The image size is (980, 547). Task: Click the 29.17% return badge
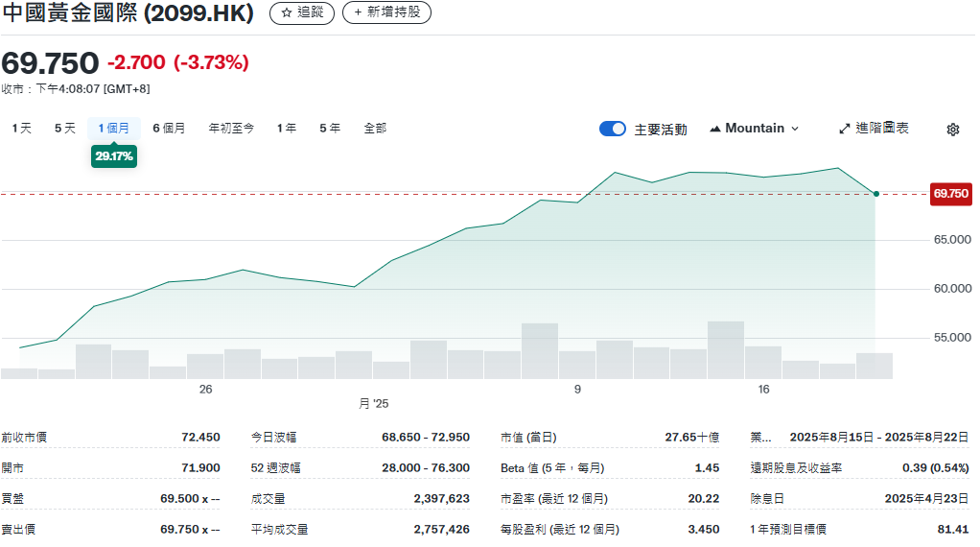point(114,156)
